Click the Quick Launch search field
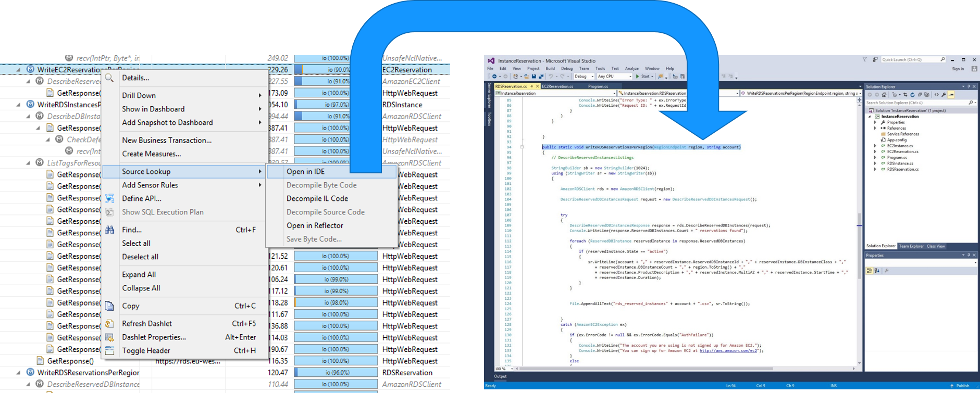980x393 pixels. pos(913,60)
